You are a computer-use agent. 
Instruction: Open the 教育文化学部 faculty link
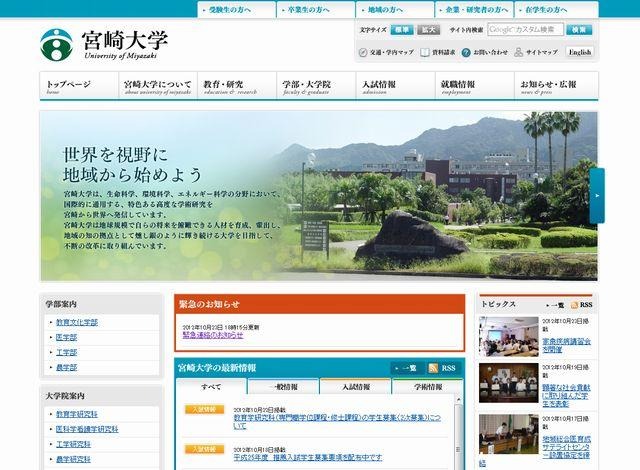click(77, 322)
